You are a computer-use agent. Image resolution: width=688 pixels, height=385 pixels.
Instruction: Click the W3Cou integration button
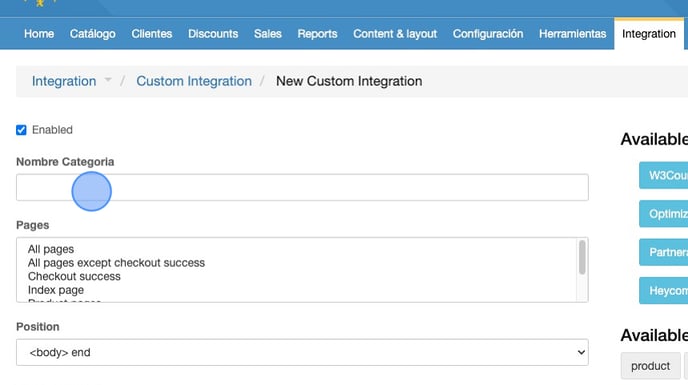click(663, 176)
